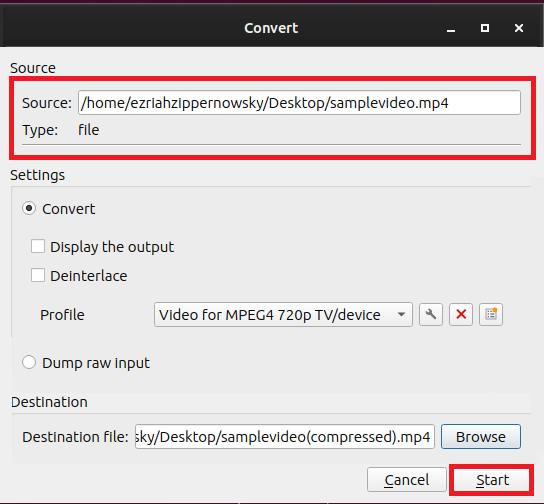Maximize the Convert window
Screen dimensions: 544x504
point(485,28)
